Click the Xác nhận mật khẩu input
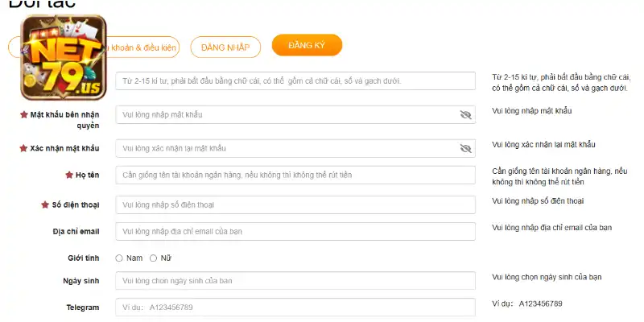644x322 pixels. [x=286, y=148]
